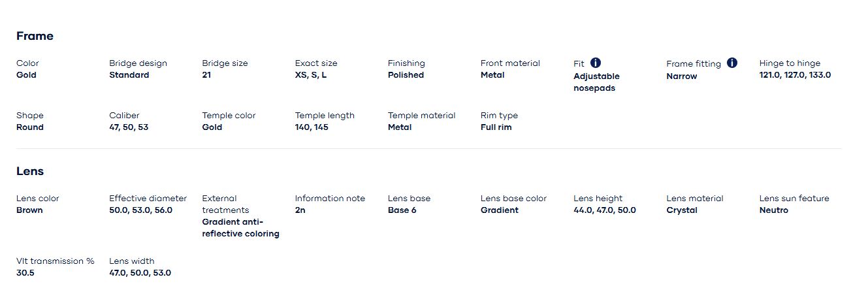Click the info icon beside Frame fitting
Screen dimensions: 868x290
pos(732,63)
